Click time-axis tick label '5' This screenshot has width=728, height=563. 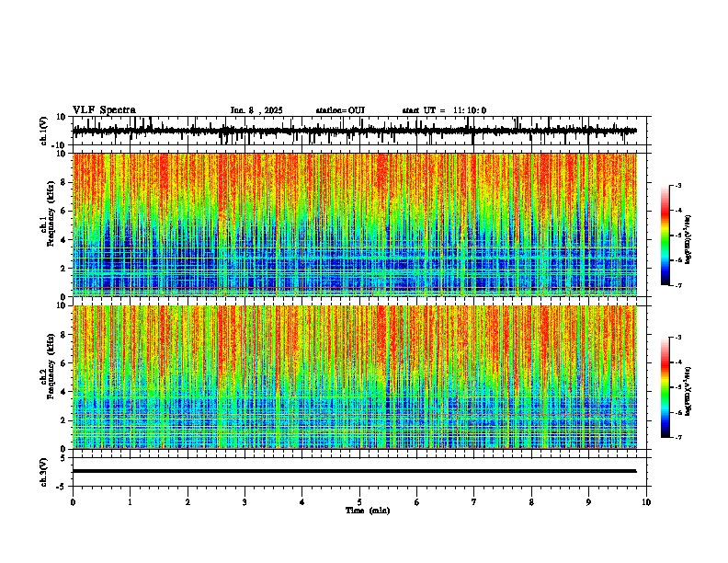coord(359,502)
